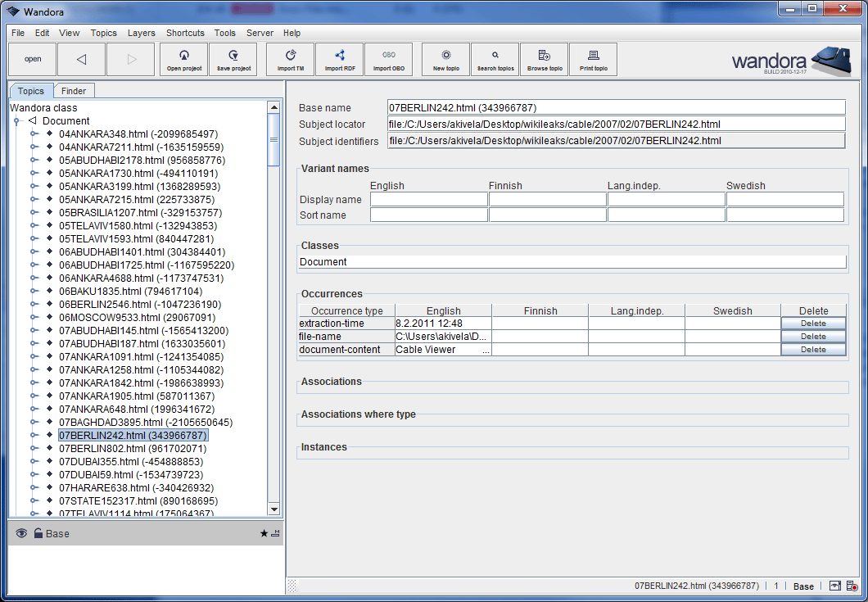Switch to the Finder tab

point(74,91)
